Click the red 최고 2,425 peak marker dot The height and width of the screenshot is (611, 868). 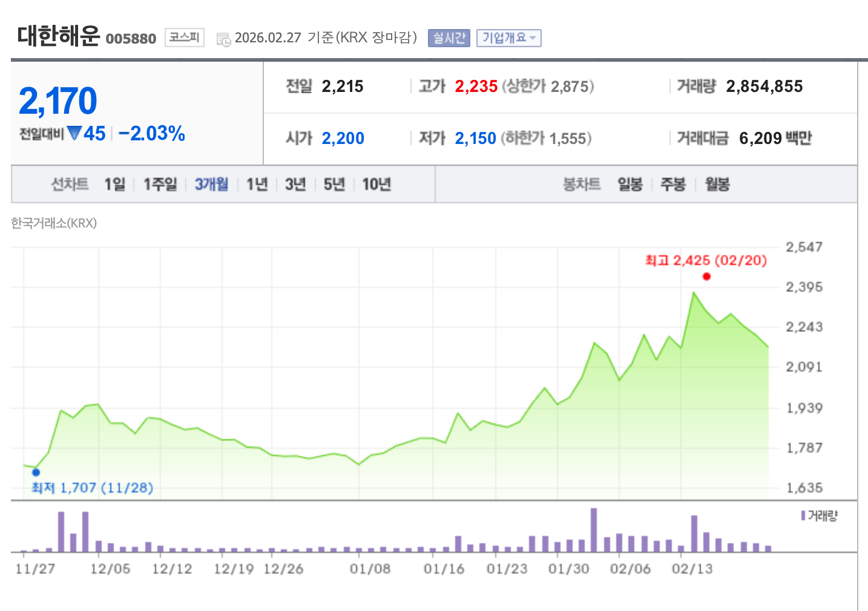(706, 276)
